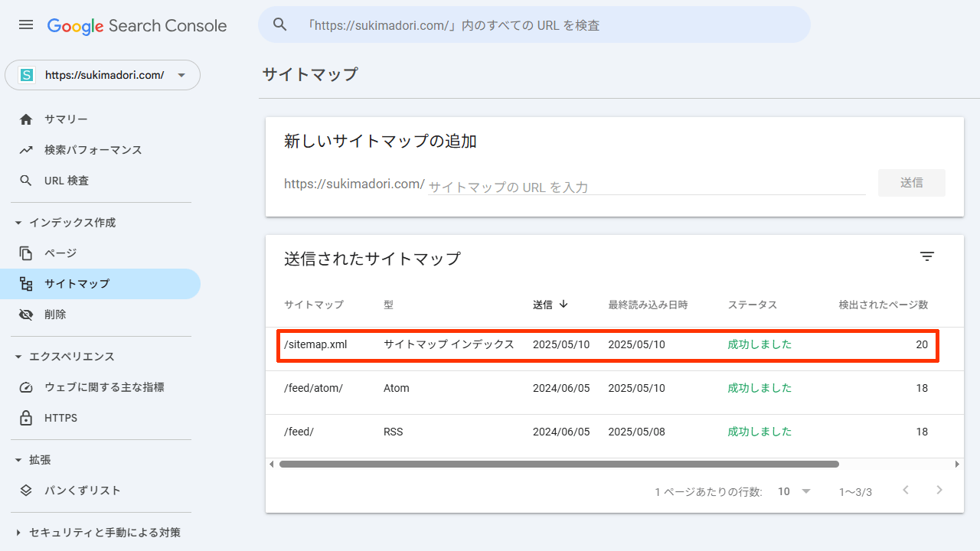Click the 新しいサイトマップの追加 heading
The width and height of the screenshot is (980, 551).
[381, 141]
